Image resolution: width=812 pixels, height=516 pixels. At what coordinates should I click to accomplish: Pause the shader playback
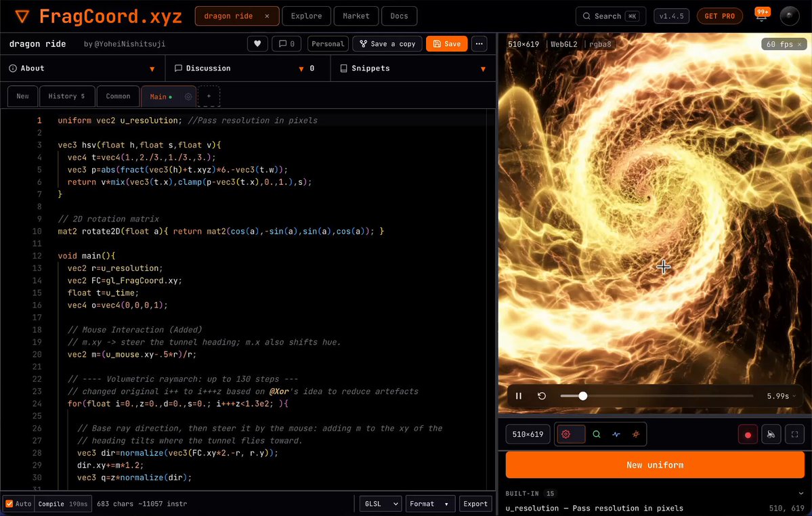(x=518, y=396)
